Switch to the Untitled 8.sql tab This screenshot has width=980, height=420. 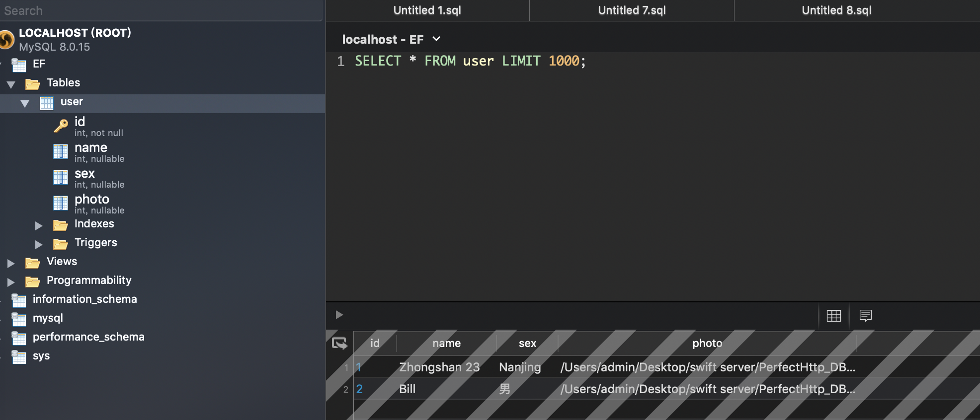coord(836,10)
